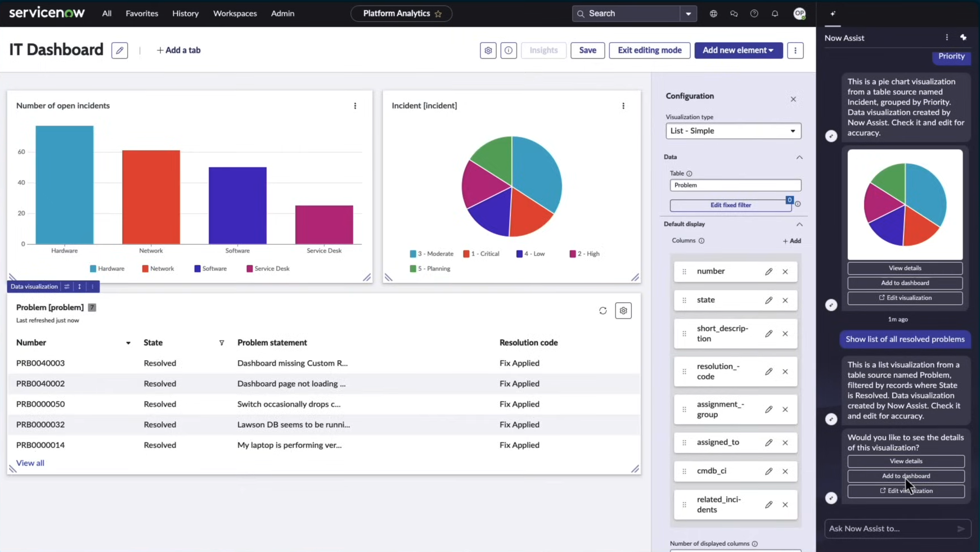
Task: Expand the search bar dropdown arrow
Action: [x=689, y=13]
